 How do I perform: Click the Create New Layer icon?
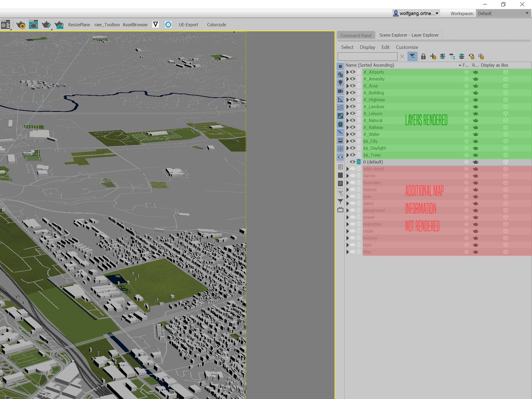click(x=433, y=57)
